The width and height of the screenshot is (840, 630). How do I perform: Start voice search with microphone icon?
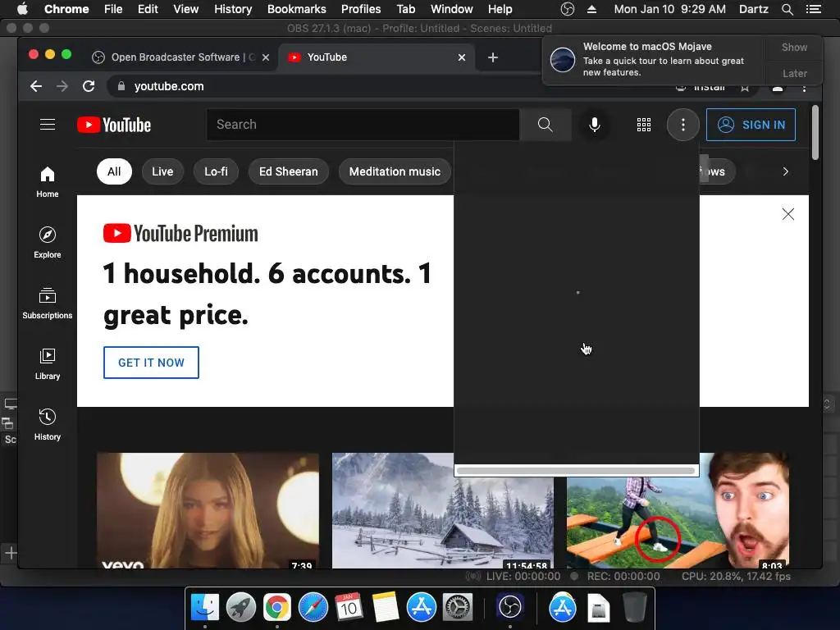pyautogui.click(x=594, y=125)
